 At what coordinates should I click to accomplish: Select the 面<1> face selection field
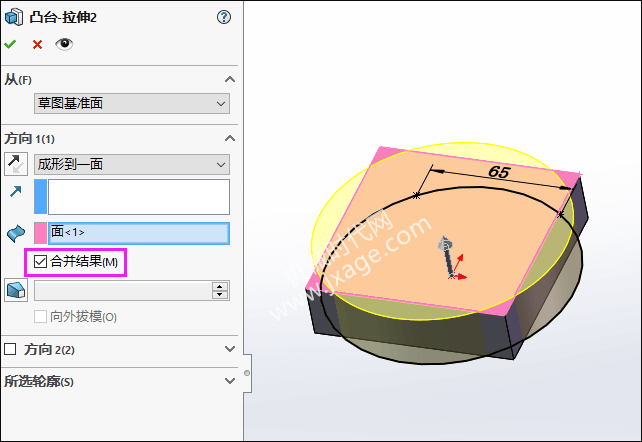(x=139, y=233)
